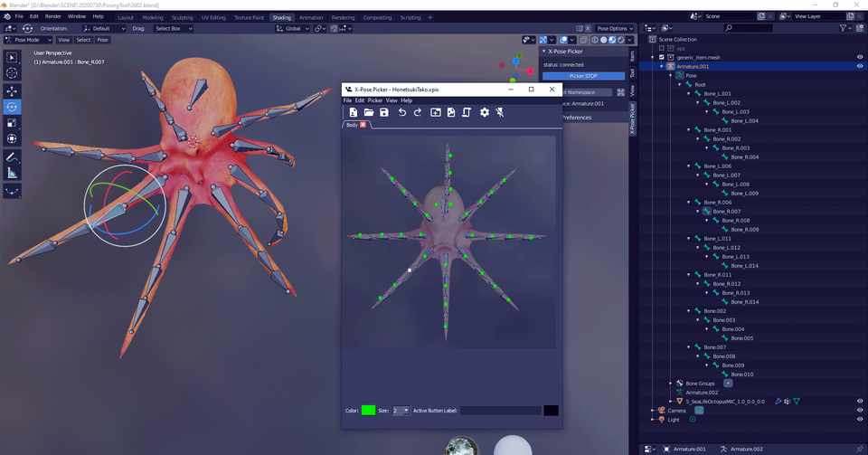
Task: Open the Global transform orientation dropdown
Action: 292,28
